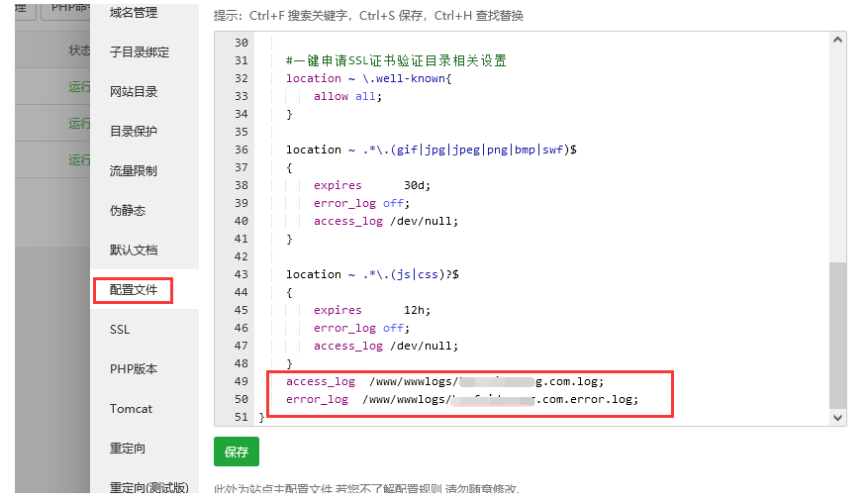
Task: Click the access_log /www/wwwlogs line 49
Action: [x=445, y=381]
